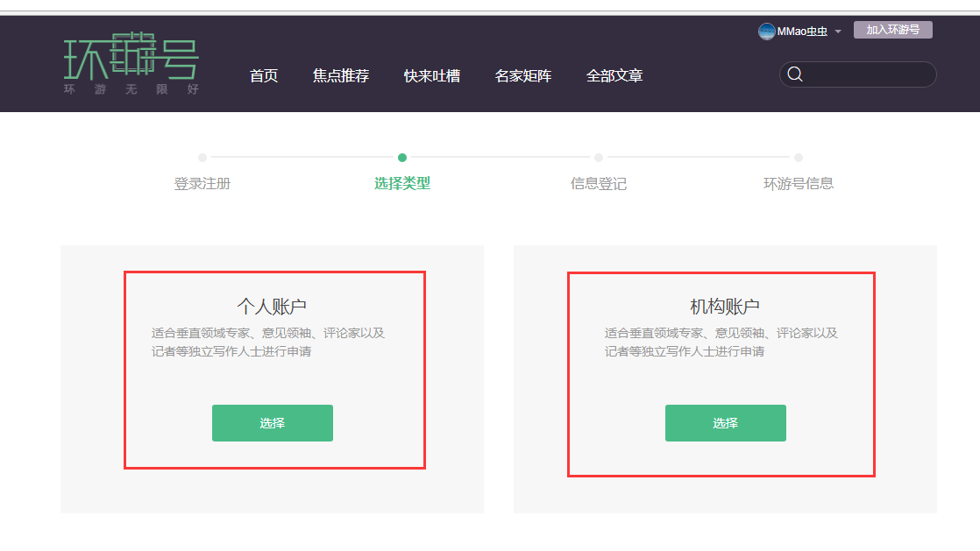Click the green 选择类型 progress dot
This screenshot has width=980, height=551.
point(401,158)
